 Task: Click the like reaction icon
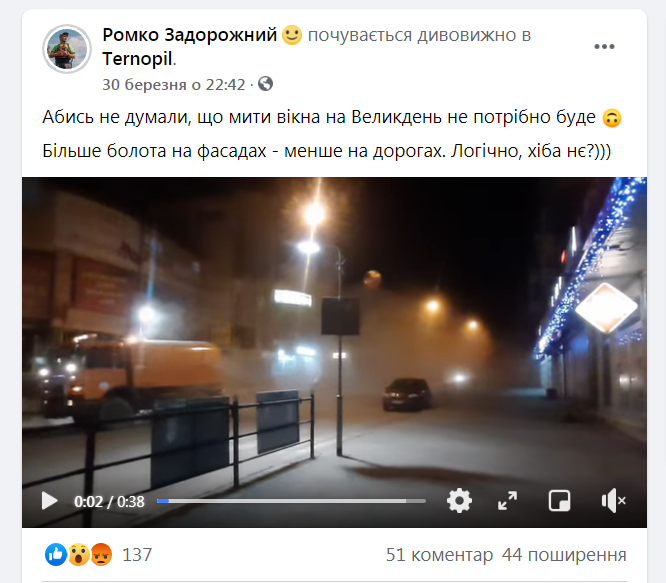click(56, 555)
